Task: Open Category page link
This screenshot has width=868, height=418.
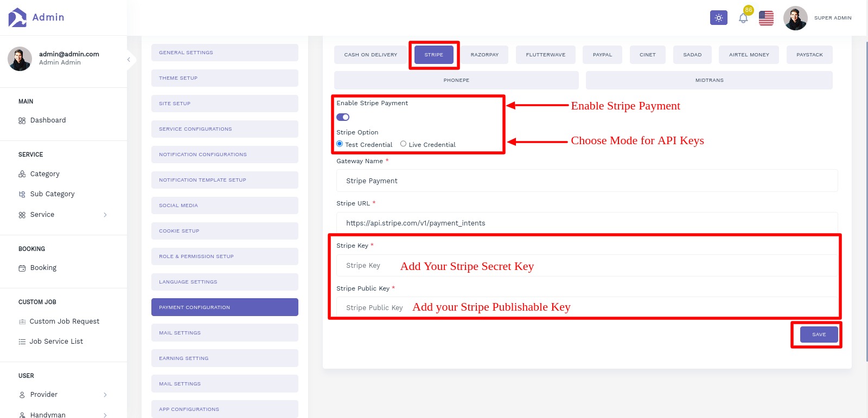Action: (x=45, y=174)
